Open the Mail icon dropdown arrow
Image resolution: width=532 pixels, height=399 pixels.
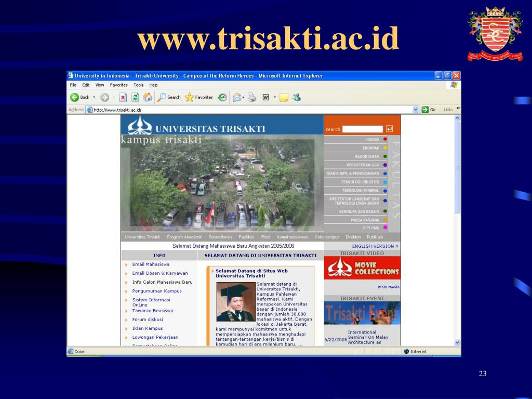click(x=243, y=97)
